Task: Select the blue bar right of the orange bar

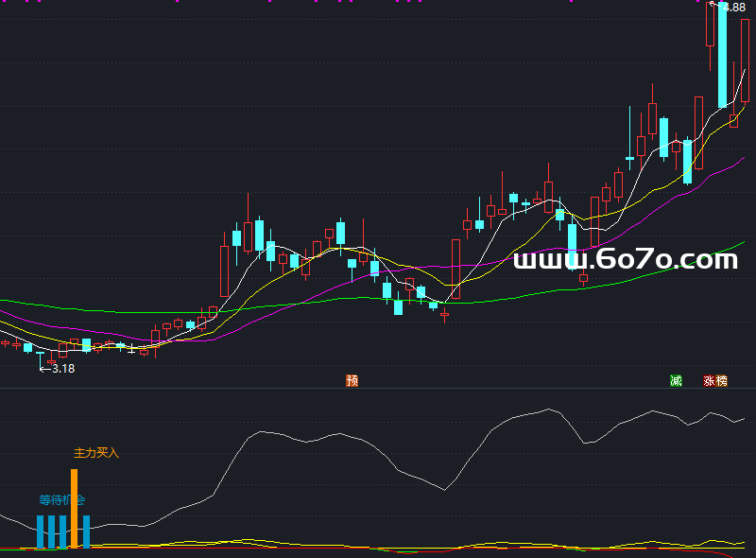Action: (86, 532)
